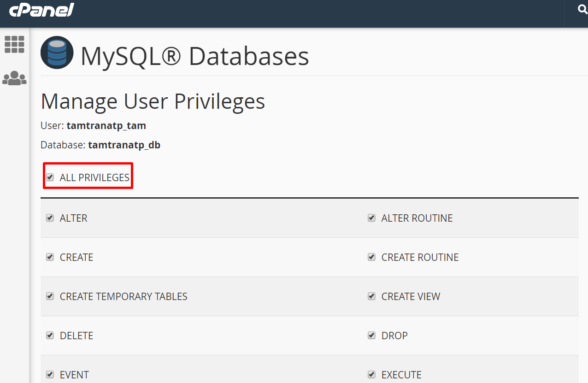Click the DROP label text
588x383 pixels.
coord(394,336)
